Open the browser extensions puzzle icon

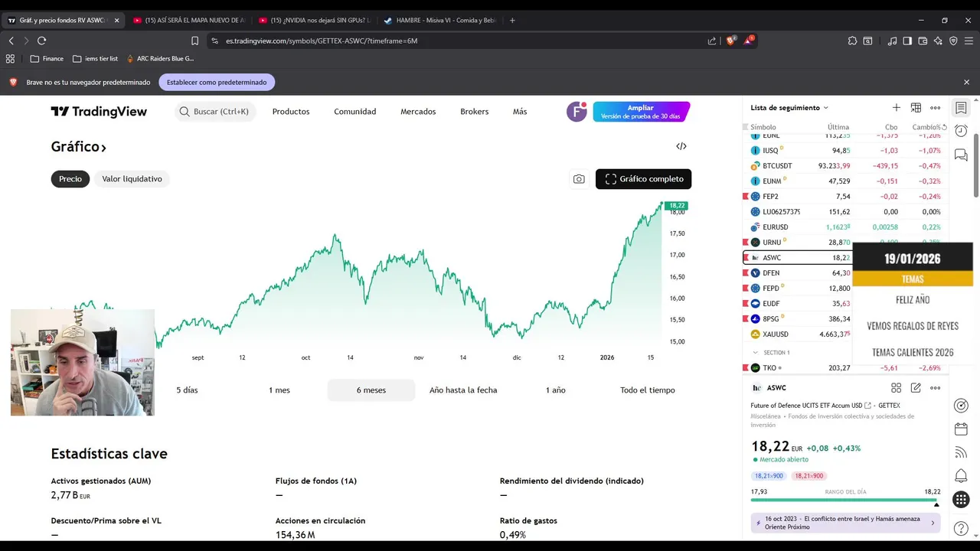coord(852,41)
